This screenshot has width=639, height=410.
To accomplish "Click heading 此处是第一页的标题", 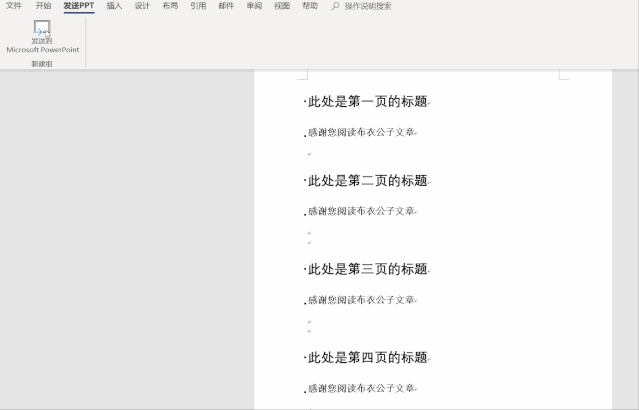I will (x=367, y=101).
